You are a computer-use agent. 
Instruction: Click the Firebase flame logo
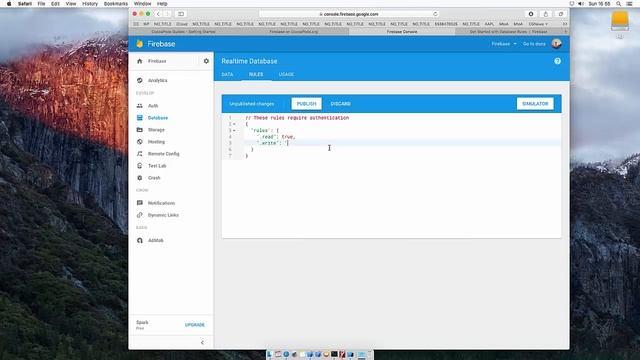(140, 44)
